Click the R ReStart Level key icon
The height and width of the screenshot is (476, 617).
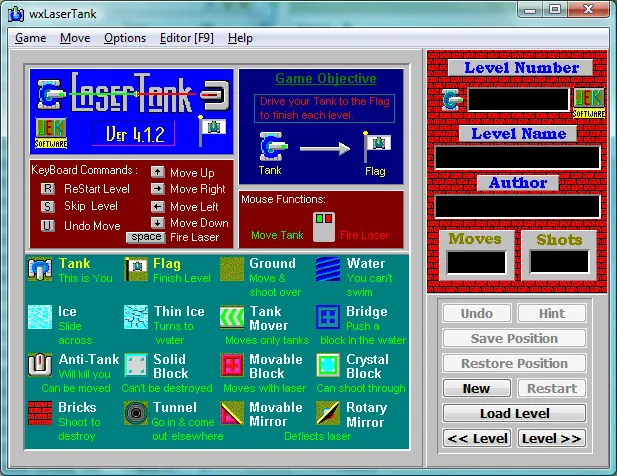click(x=47, y=188)
